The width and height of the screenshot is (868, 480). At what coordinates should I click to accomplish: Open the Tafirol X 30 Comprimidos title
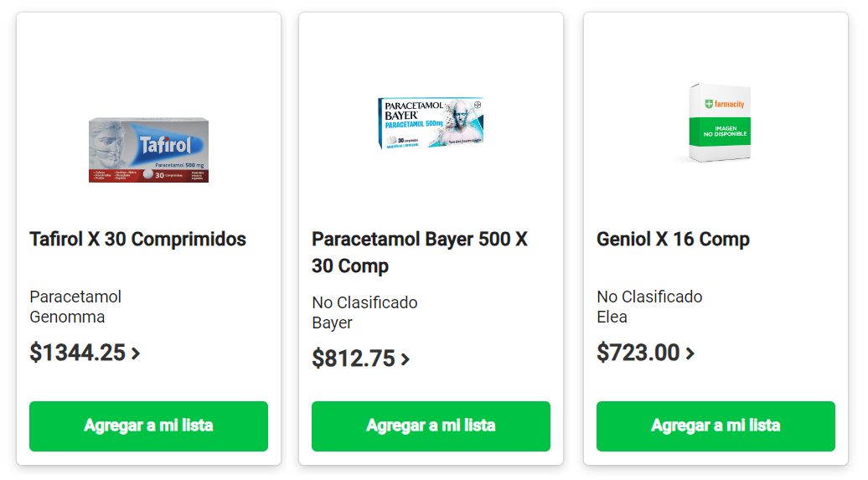click(138, 240)
